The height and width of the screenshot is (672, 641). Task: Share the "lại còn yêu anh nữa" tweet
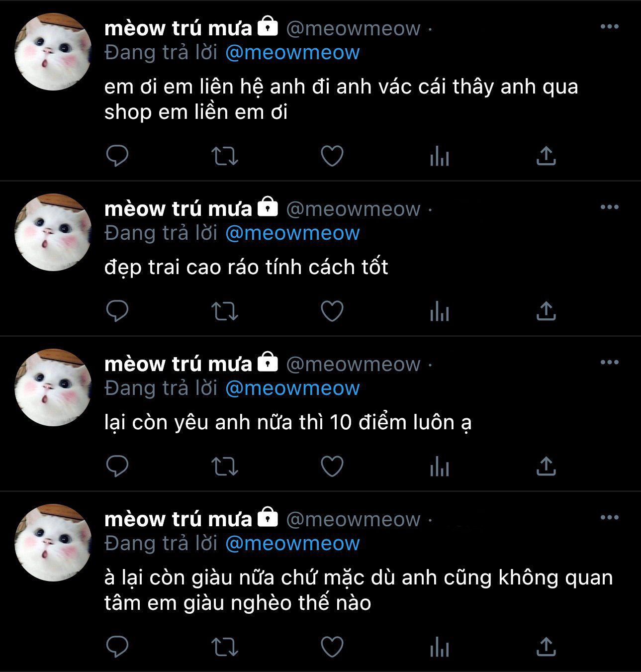pyautogui.click(x=546, y=467)
